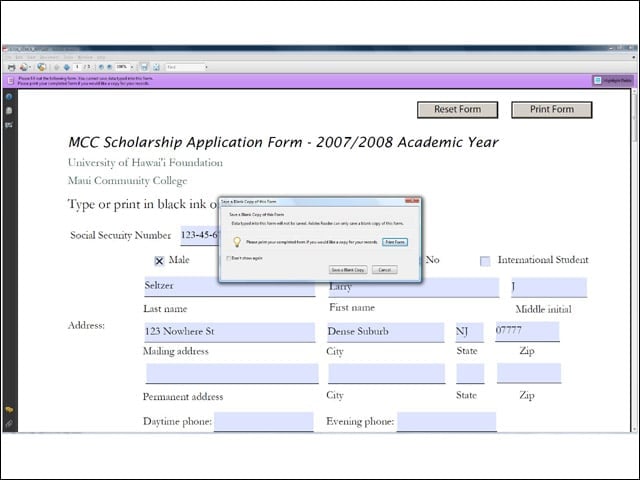Click the Last name field containing Seltzer
Screen dimensions: 640x480
[229, 287]
